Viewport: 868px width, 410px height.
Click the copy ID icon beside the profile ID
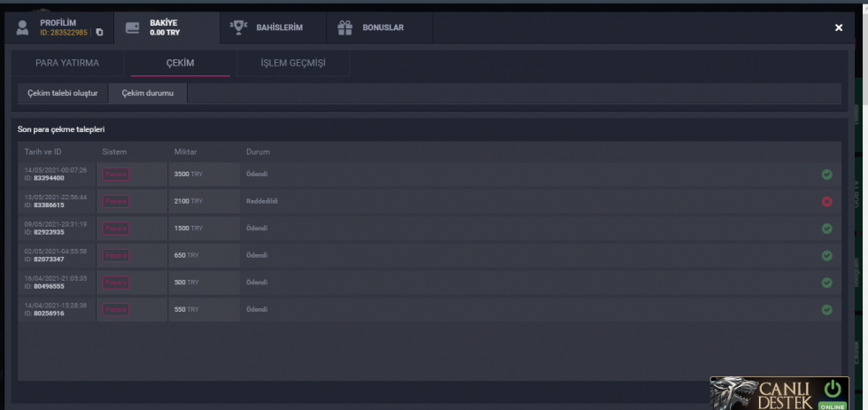pyautogui.click(x=99, y=33)
